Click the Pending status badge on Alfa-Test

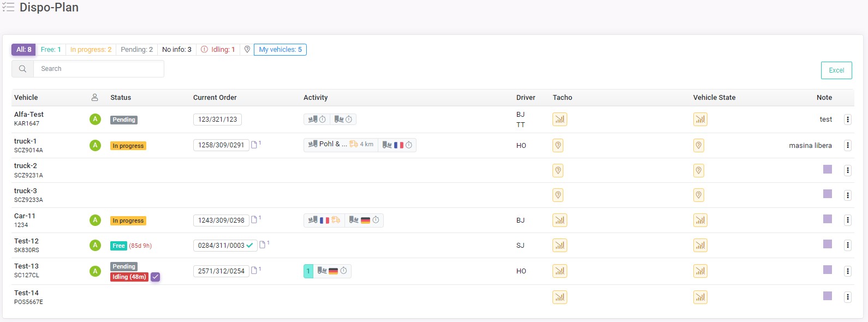[124, 120]
